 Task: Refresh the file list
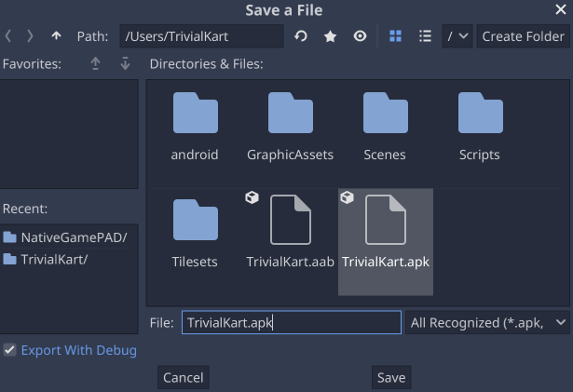click(301, 36)
